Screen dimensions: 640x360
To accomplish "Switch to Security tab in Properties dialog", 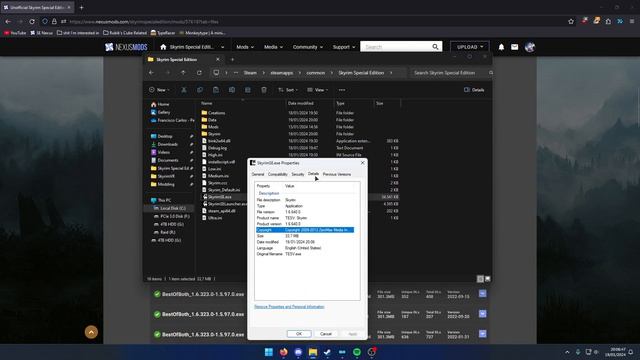I will pyautogui.click(x=298, y=174).
